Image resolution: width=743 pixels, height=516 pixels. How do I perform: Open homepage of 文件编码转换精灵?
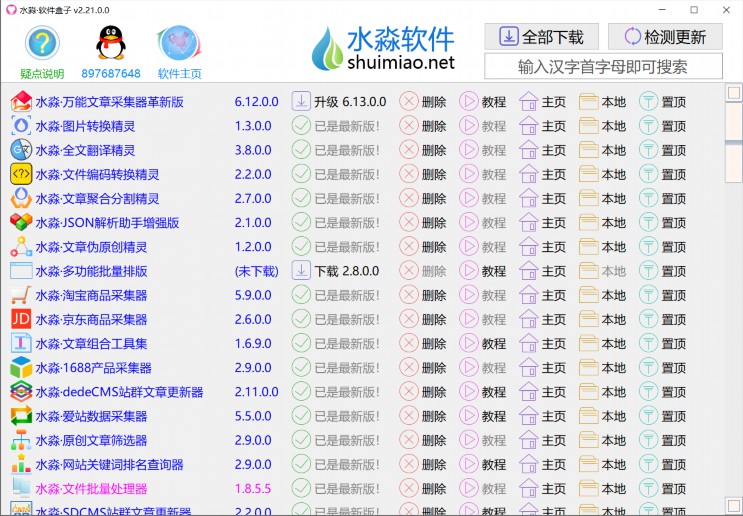(x=543, y=174)
